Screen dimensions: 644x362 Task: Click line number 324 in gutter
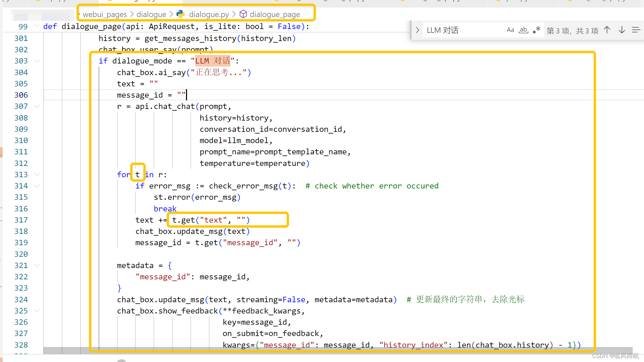point(21,300)
